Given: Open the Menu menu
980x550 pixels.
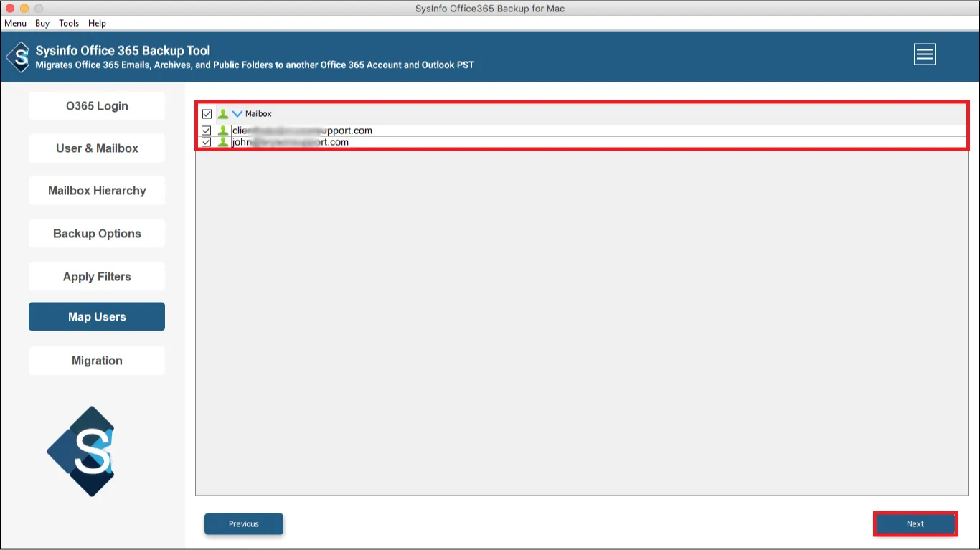Looking at the screenshot, I should tap(15, 23).
